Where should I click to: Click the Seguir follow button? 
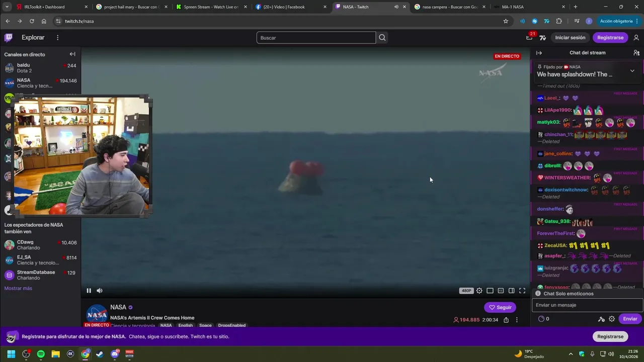[x=500, y=307]
